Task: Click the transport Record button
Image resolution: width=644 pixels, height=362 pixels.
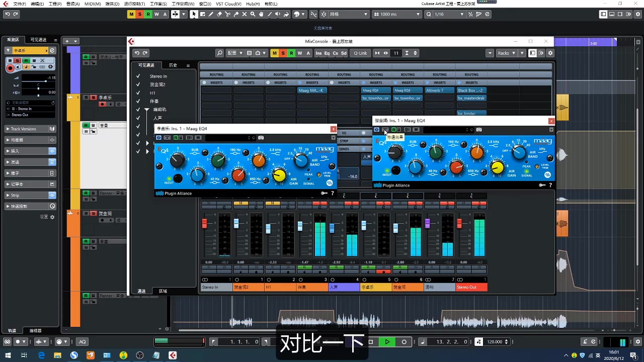Action: tap(404, 342)
